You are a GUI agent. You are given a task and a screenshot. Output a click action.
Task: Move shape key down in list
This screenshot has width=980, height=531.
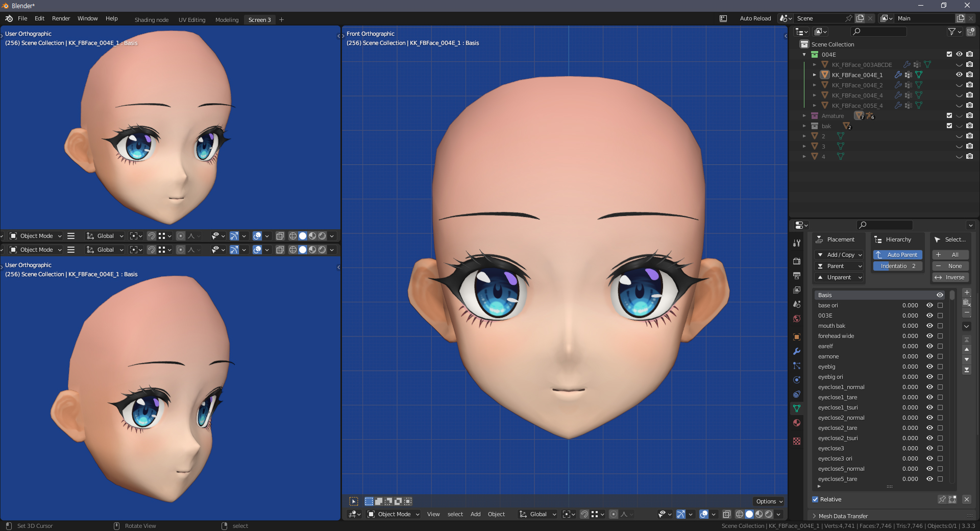967,359
